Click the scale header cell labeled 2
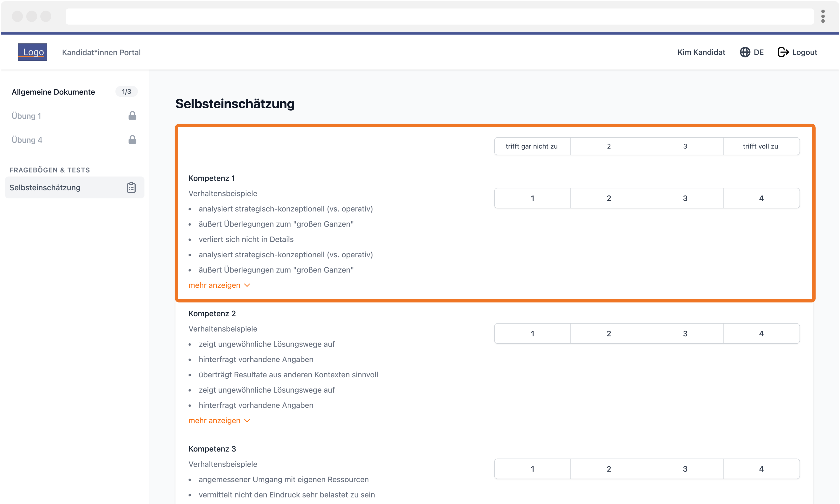 click(x=609, y=146)
